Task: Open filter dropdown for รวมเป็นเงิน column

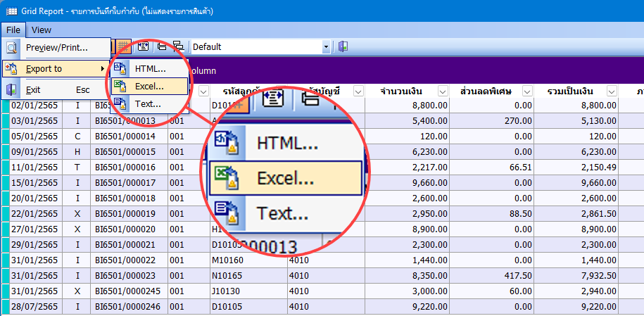Action: (611, 91)
